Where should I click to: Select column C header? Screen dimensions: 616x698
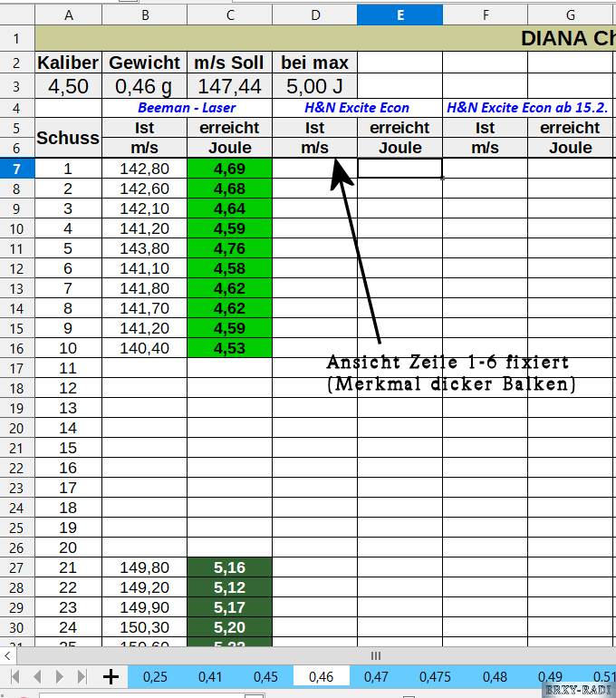tap(230, 15)
